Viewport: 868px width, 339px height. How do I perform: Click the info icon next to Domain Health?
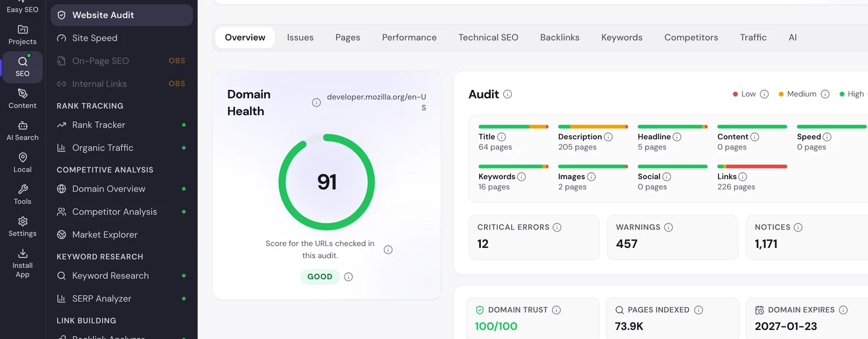(x=316, y=103)
